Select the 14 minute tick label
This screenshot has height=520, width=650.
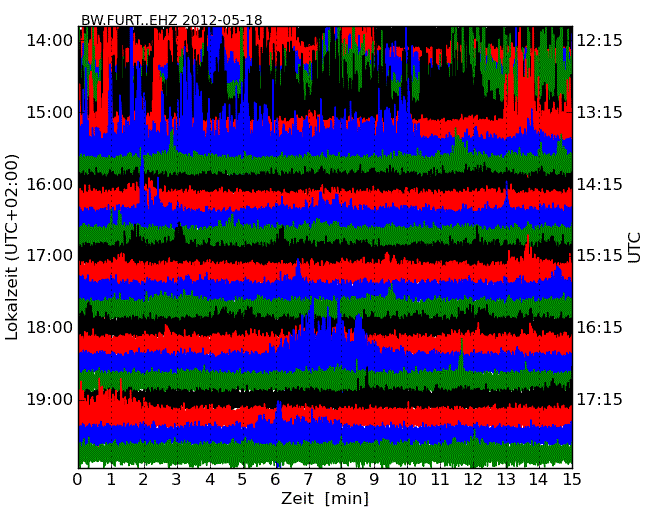(x=539, y=480)
